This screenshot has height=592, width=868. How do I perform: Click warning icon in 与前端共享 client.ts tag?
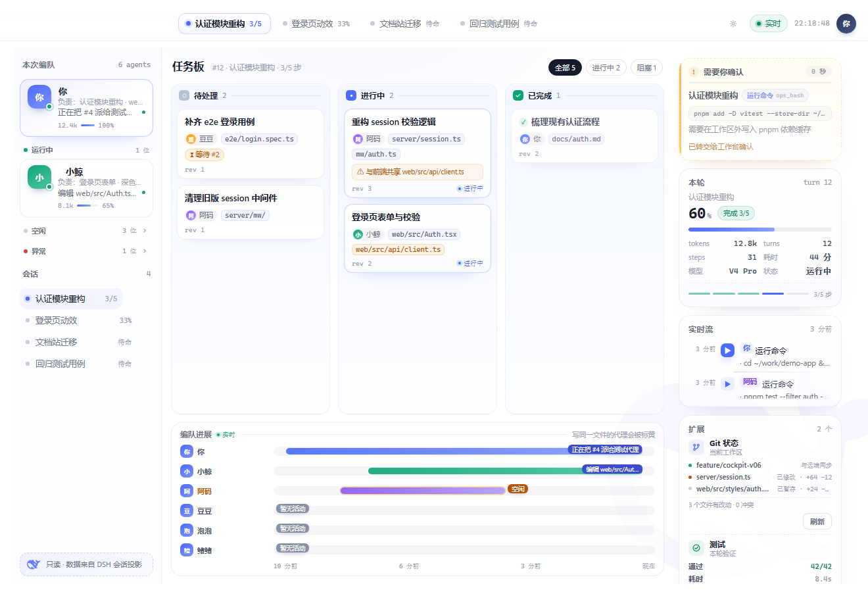click(360, 172)
